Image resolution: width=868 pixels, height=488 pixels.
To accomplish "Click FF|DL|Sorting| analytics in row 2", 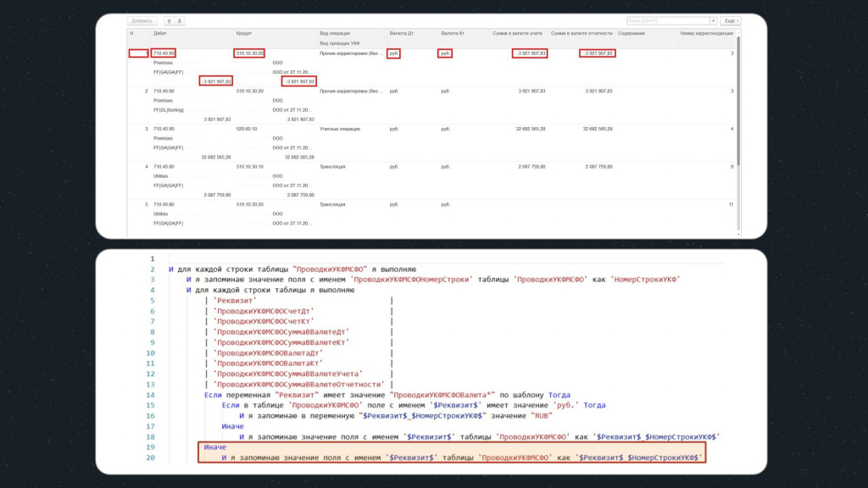I will 169,109.
